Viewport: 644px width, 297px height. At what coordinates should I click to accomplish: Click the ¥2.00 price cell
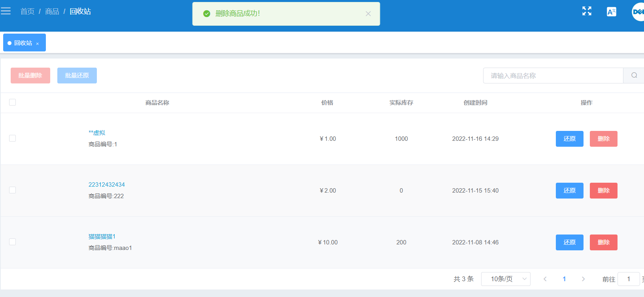328,191
